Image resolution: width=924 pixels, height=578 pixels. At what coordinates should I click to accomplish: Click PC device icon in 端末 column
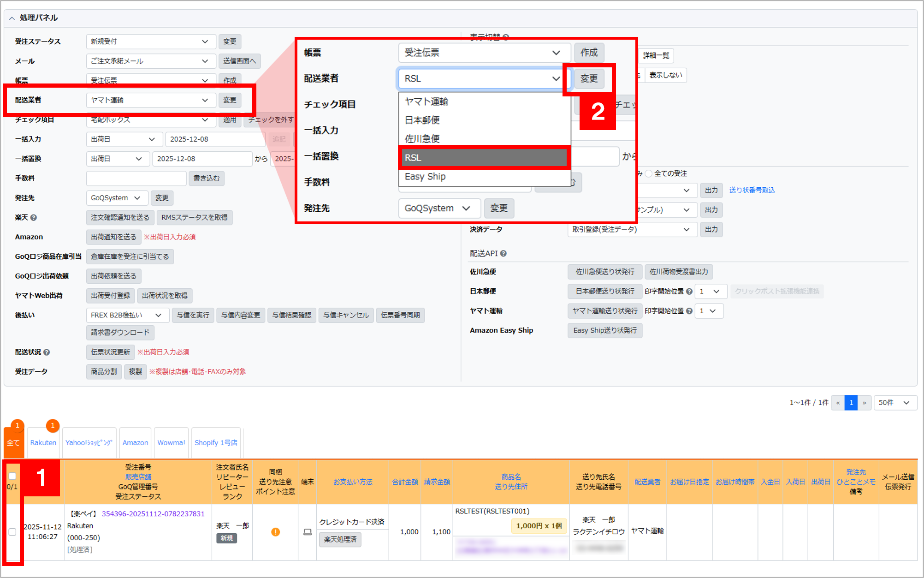click(308, 532)
